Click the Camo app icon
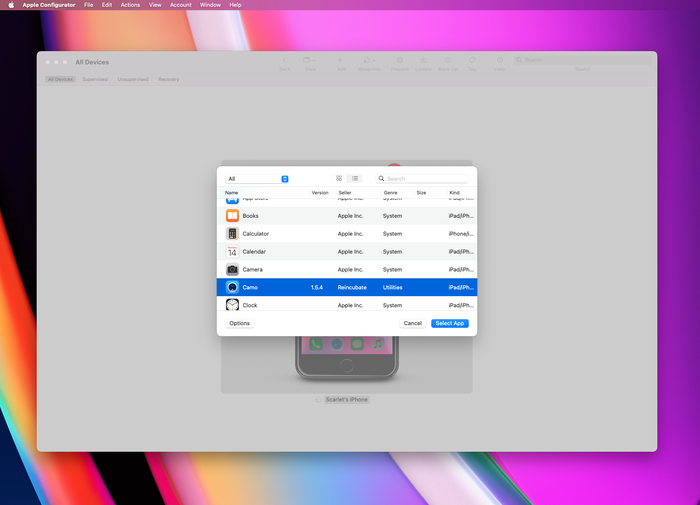This screenshot has width=700, height=505. point(232,287)
